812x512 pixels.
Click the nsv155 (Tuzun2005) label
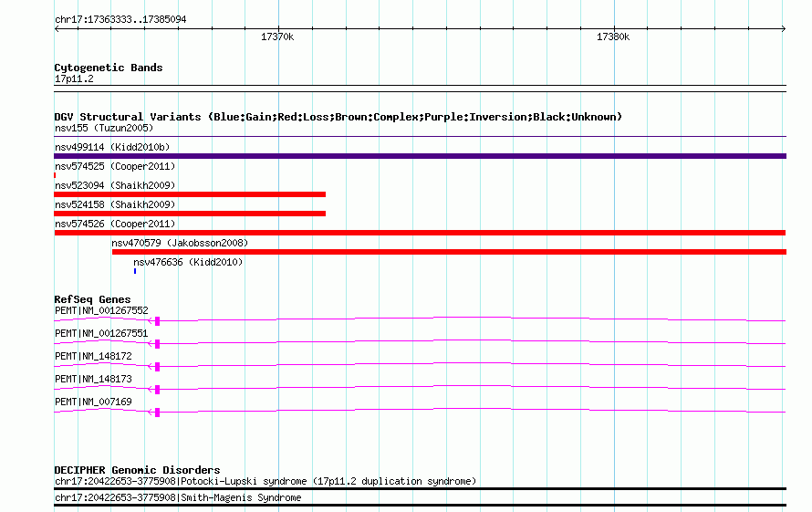coord(104,128)
